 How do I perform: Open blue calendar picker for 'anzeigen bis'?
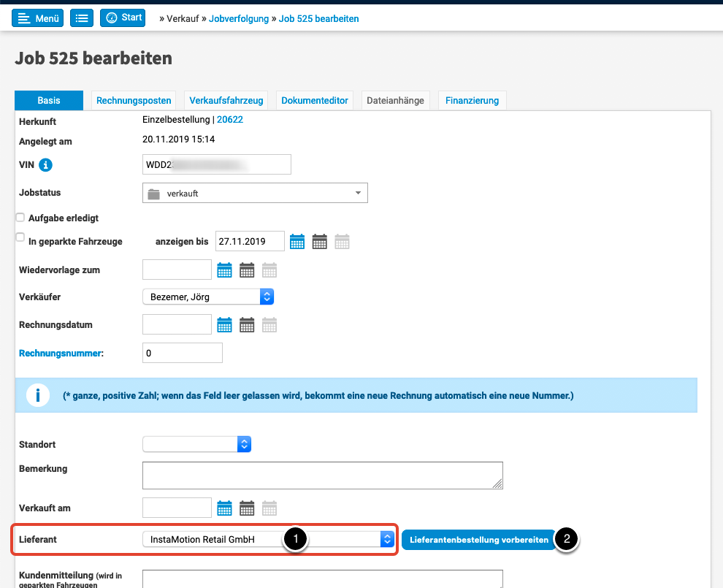(297, 242)
